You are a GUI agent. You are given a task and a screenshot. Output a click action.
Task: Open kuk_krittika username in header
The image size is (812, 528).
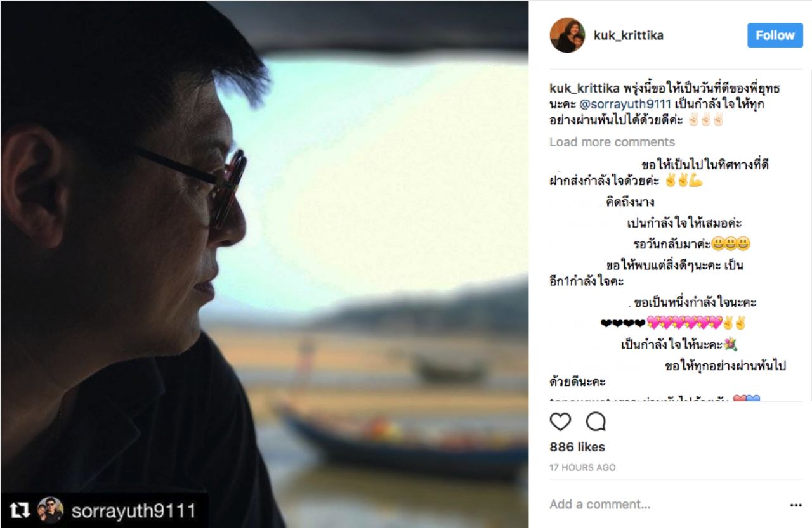628,35
